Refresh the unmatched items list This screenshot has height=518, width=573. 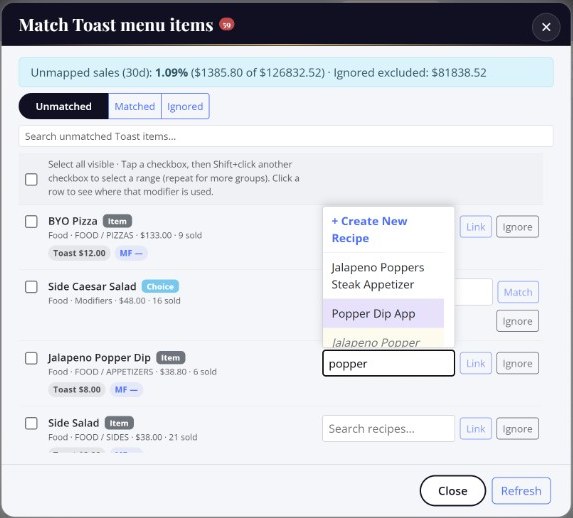tap(521, 491)
